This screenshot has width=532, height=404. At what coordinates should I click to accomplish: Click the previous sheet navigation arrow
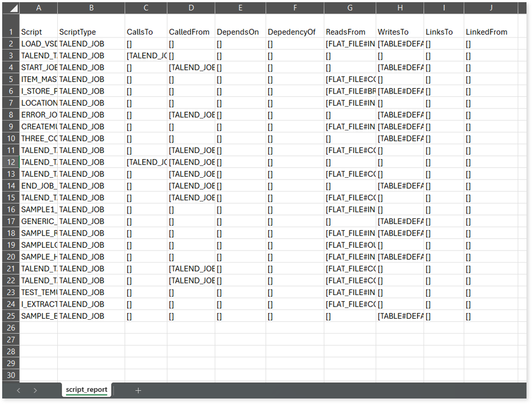[x=18, y=390]
